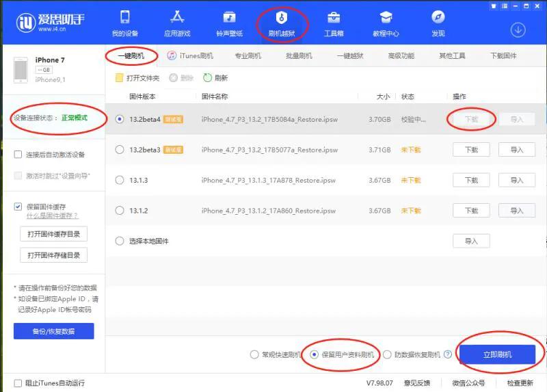547x392 pixels.
Task: Select firmware 13.1.3 radio button
Action: pos(120,180)
